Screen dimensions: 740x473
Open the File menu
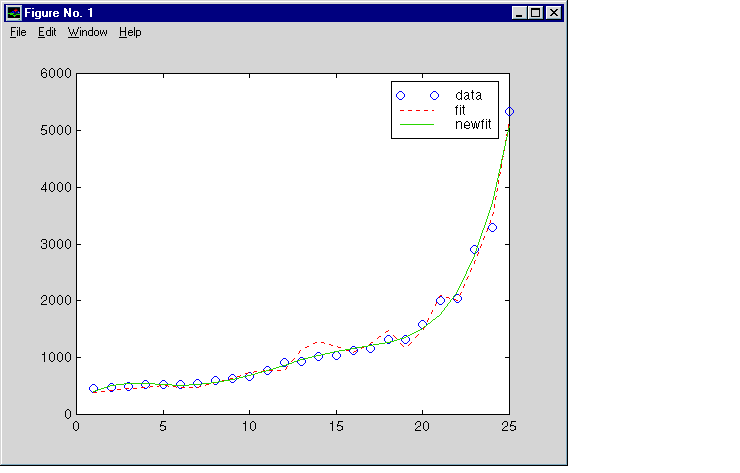click(x=18, y=32)
